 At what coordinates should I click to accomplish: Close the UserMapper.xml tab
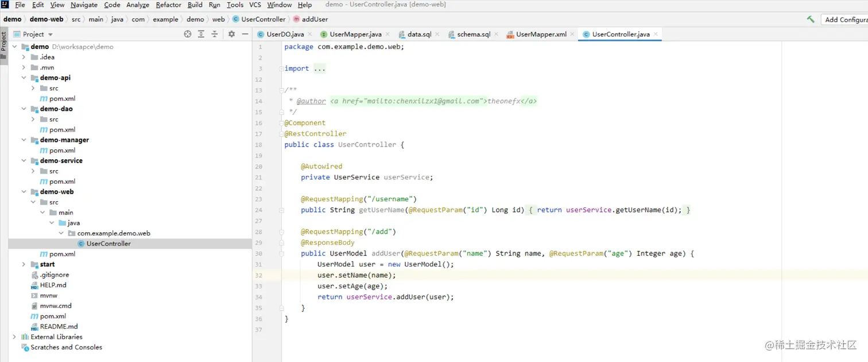click(x=572, y=34)
